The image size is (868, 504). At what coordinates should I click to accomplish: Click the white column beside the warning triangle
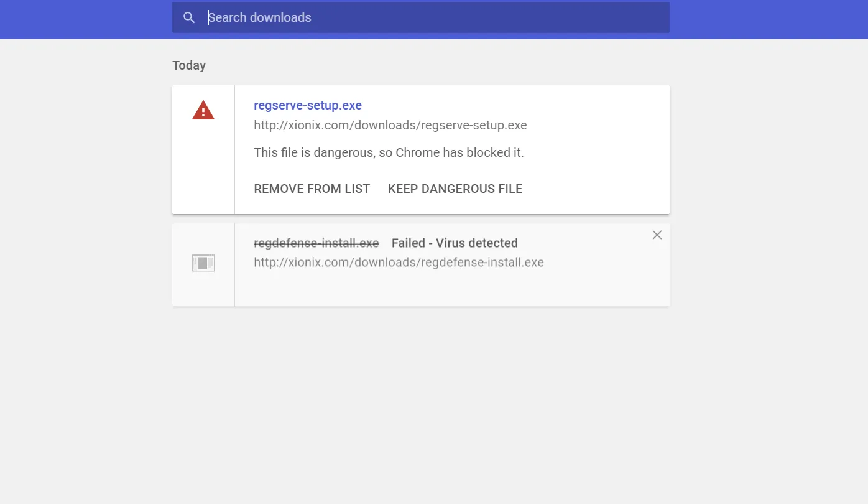click(x=203, y=168)
